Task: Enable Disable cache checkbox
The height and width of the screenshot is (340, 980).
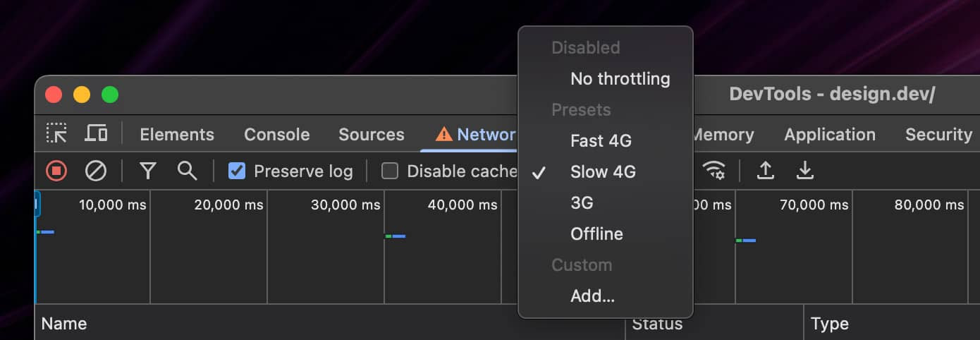Action: coord(390,171)
